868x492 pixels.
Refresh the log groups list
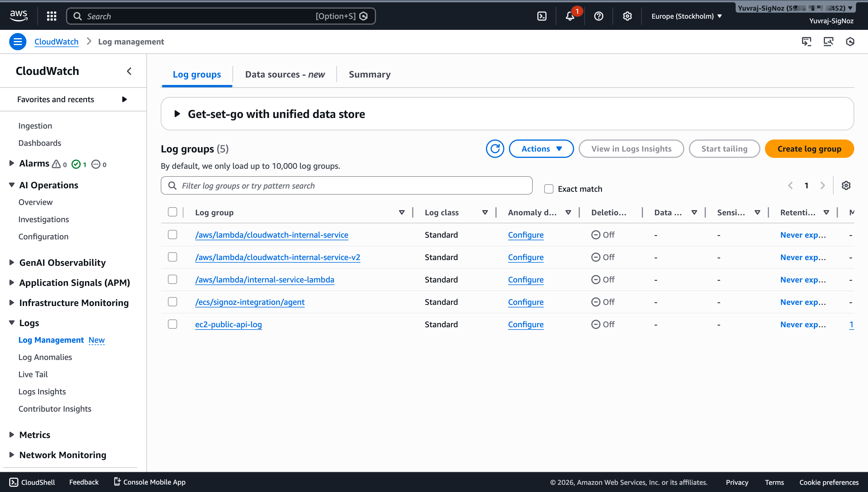495,149
